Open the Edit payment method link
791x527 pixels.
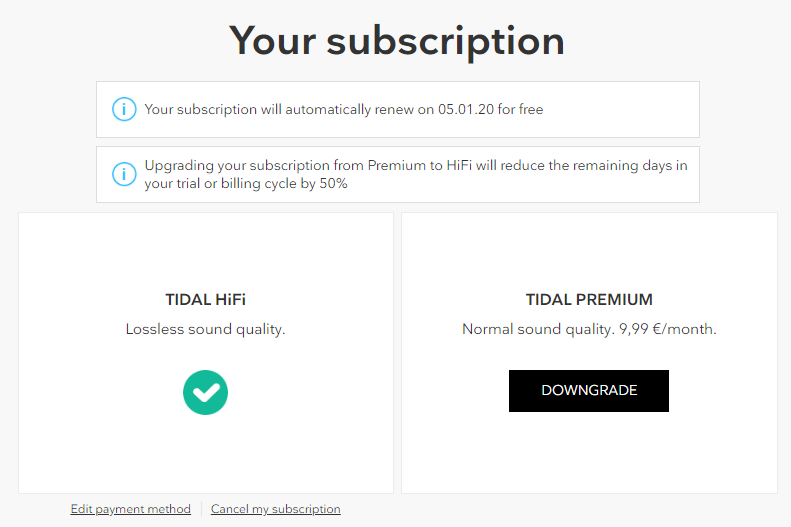[x=130, y=509]
